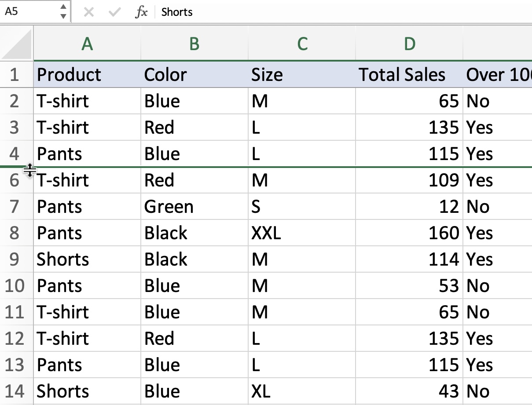The width and height of the screenshot is (532, 405).
Task: Confirm entry with the checkmark icon
Action: coord(114,12)
